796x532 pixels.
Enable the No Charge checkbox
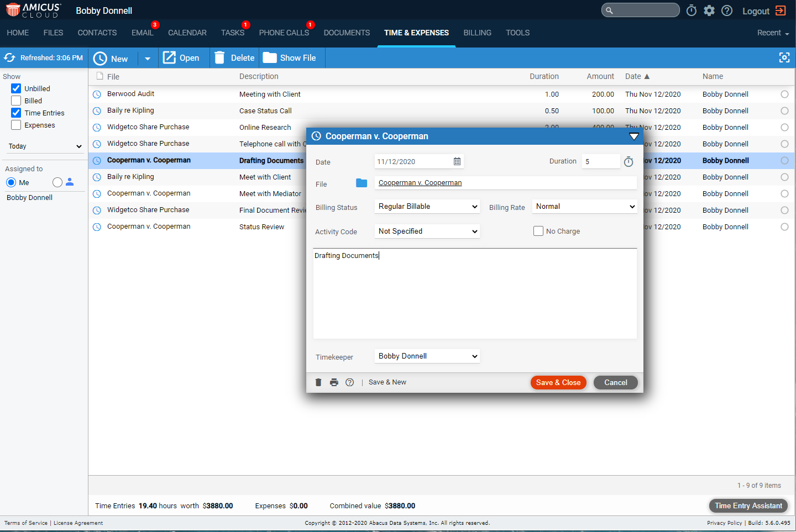pos(538,231)
